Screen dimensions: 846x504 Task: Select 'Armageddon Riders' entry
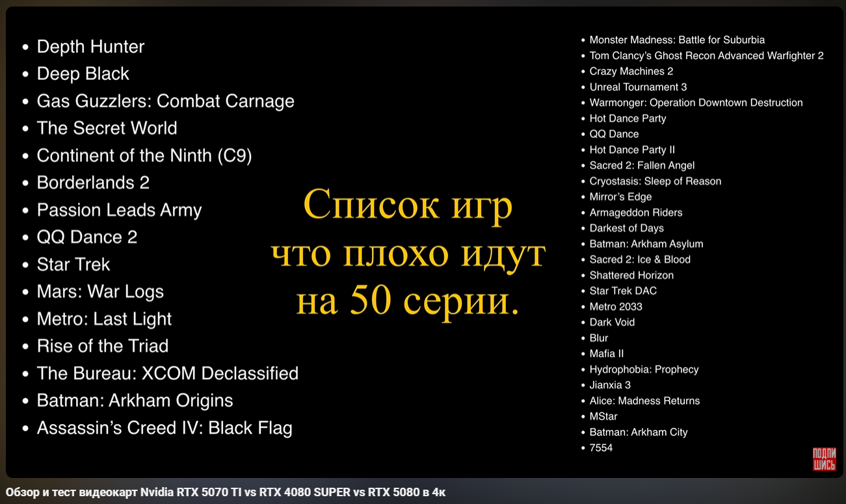click(636, 213)
